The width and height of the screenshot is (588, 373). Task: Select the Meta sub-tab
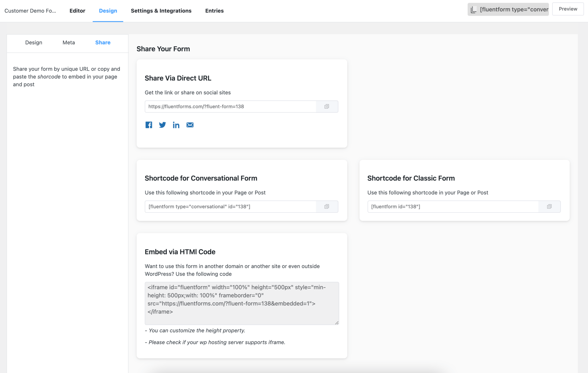point(68,42)
